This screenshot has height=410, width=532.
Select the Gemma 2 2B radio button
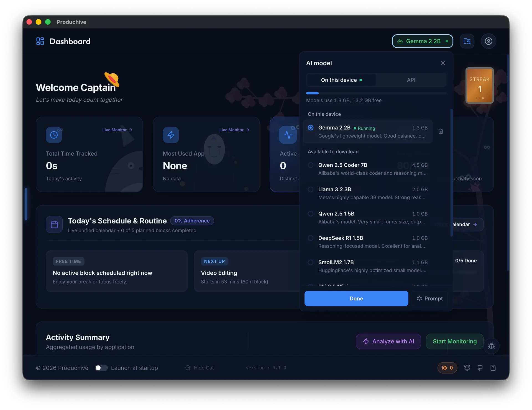pyautogui.click(x=311, y=128)
